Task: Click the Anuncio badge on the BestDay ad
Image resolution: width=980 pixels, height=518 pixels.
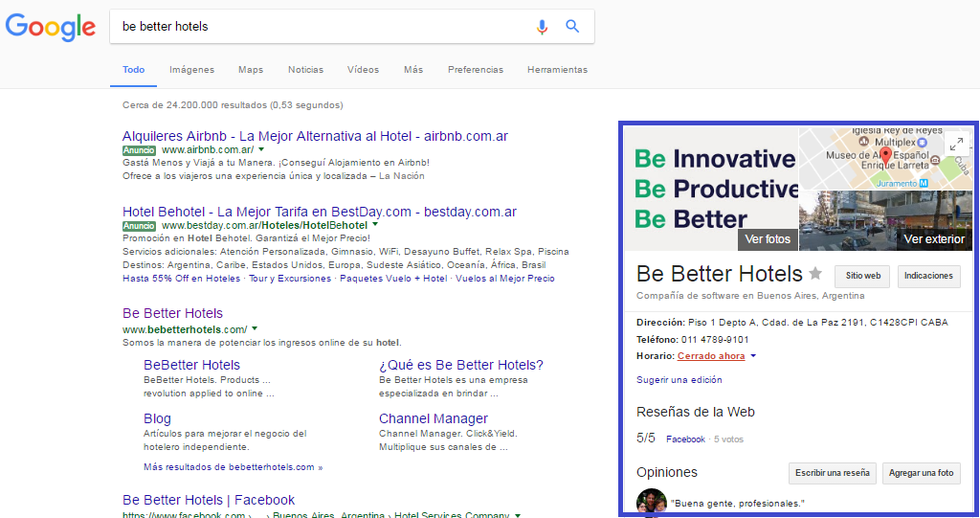Action: coord(139,226)
